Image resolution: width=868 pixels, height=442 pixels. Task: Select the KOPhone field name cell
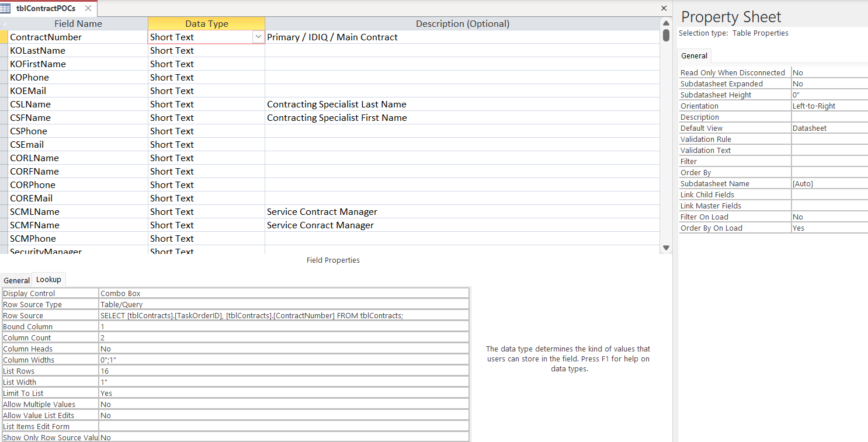(x=78, y=78)
